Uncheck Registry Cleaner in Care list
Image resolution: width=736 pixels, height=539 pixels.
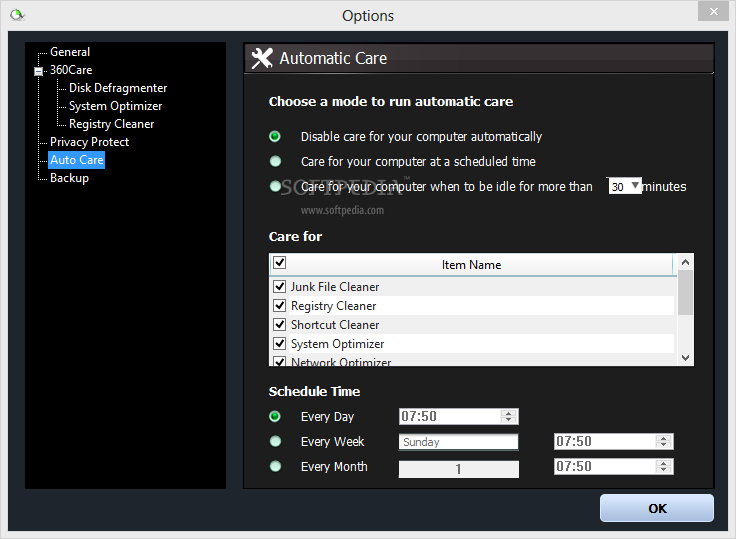pos(279,306)
